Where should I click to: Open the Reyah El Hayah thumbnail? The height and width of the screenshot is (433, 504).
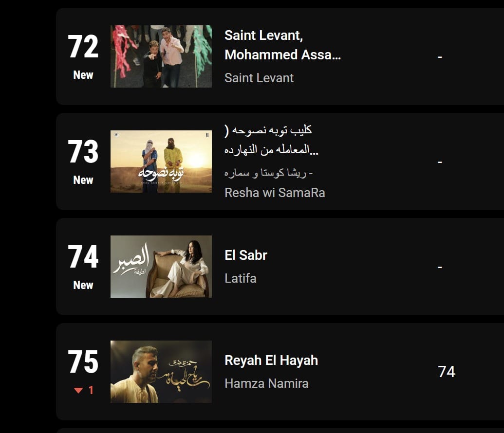161,372
